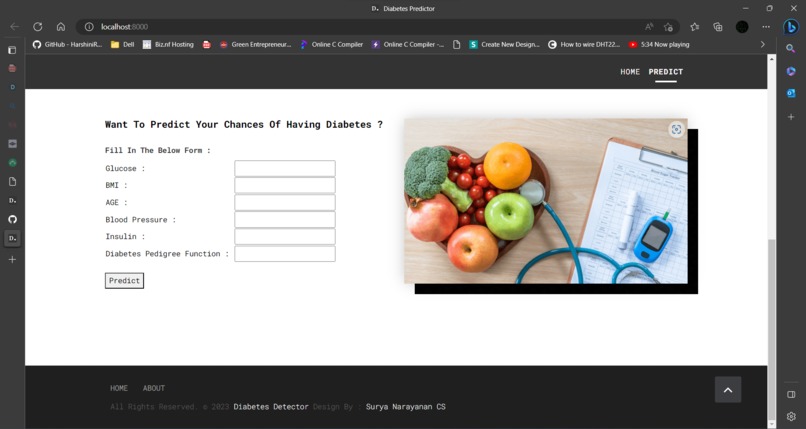Image resolution: width=806 pixels, height=429 pixels.
Task: Open the browser home page
Action: (61, 27)
